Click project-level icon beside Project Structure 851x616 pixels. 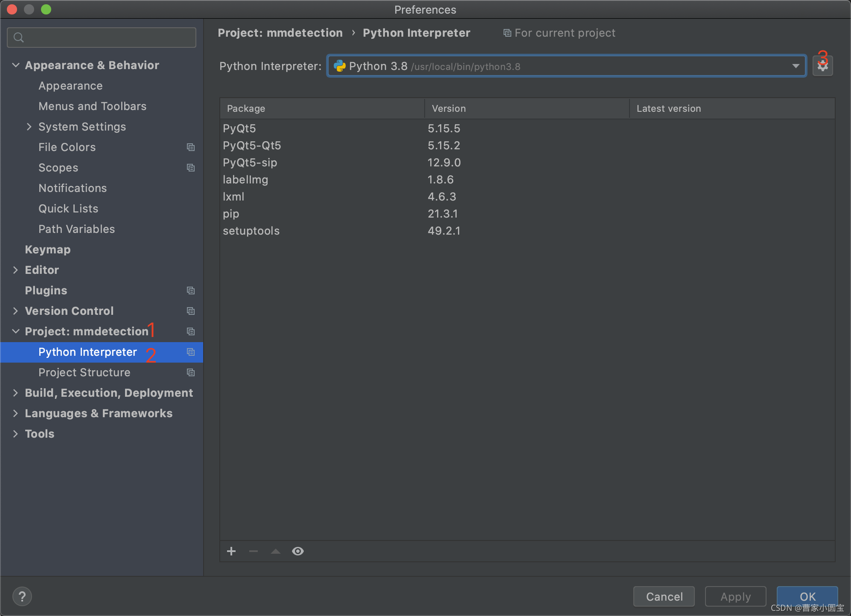(191, 372)
